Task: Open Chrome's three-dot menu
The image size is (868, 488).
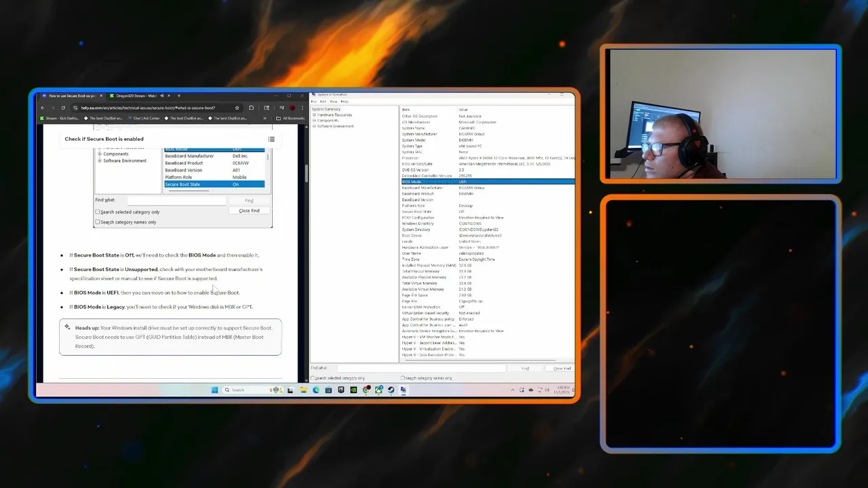Action: (x=302, y=108)
